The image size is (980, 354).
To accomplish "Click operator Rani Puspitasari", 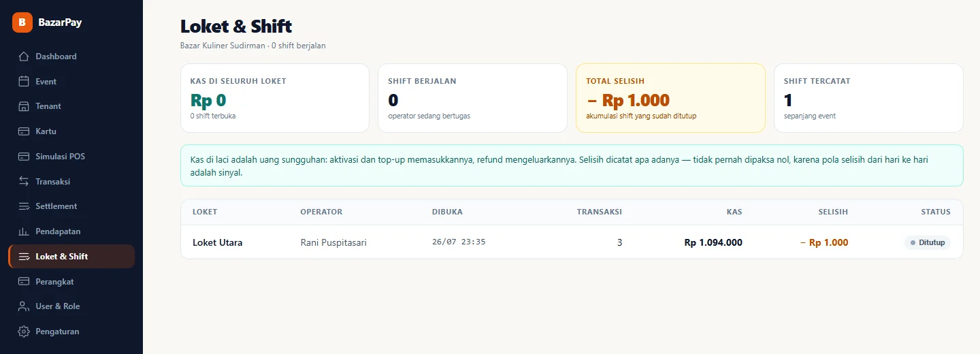I will coord(333,242).
